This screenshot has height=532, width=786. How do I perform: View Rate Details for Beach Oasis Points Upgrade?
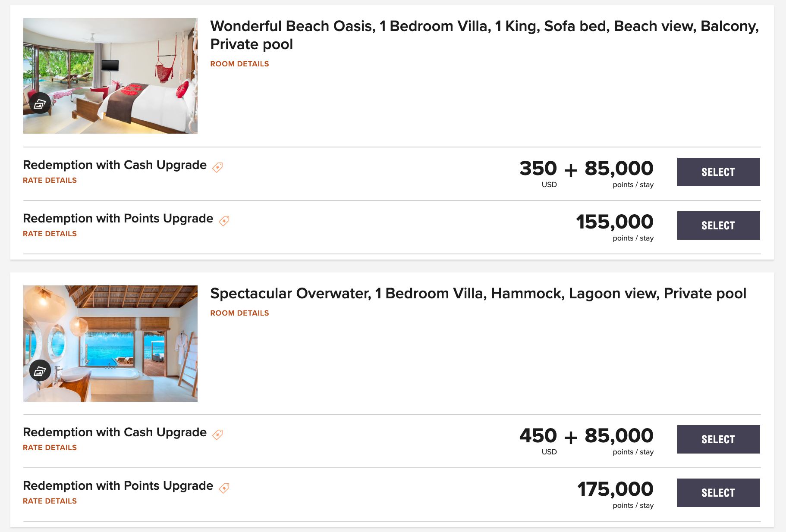(50, 234)
